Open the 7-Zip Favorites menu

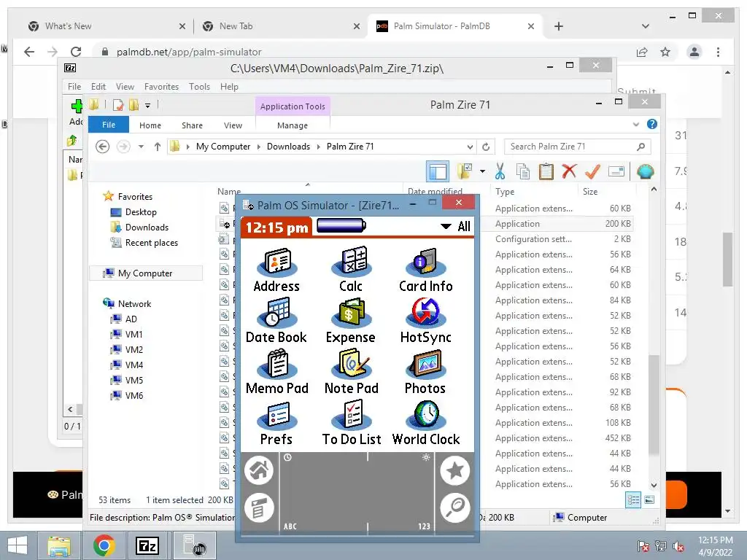(161, 87)
